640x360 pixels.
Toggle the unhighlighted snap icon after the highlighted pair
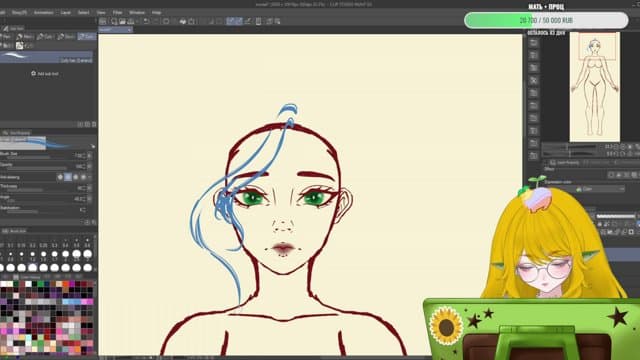[x=248, y=21]
